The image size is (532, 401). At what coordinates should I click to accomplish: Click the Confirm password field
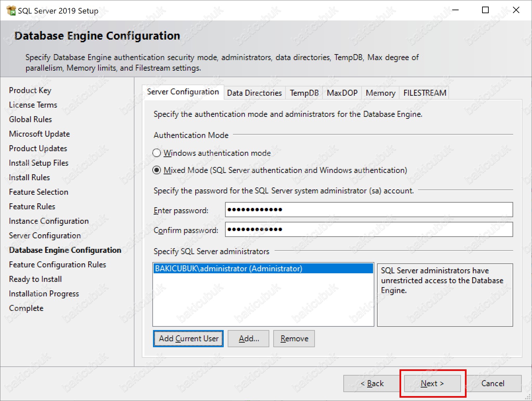369,229
